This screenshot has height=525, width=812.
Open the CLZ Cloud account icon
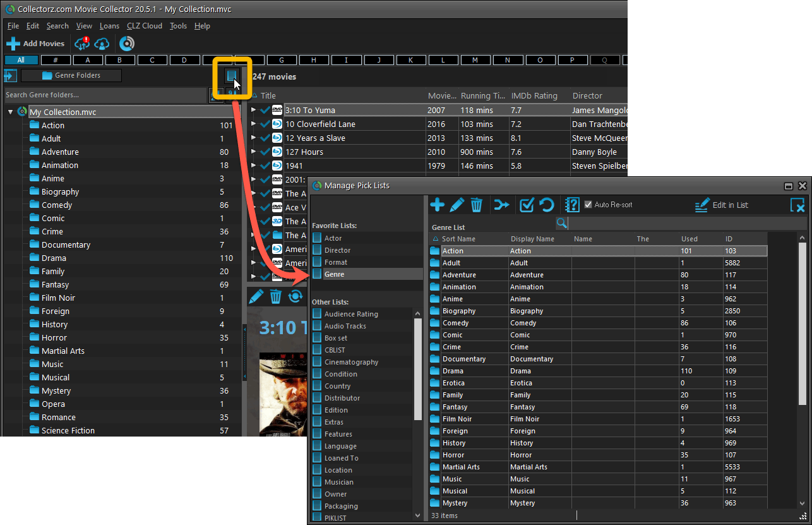(x=102, y=44)
